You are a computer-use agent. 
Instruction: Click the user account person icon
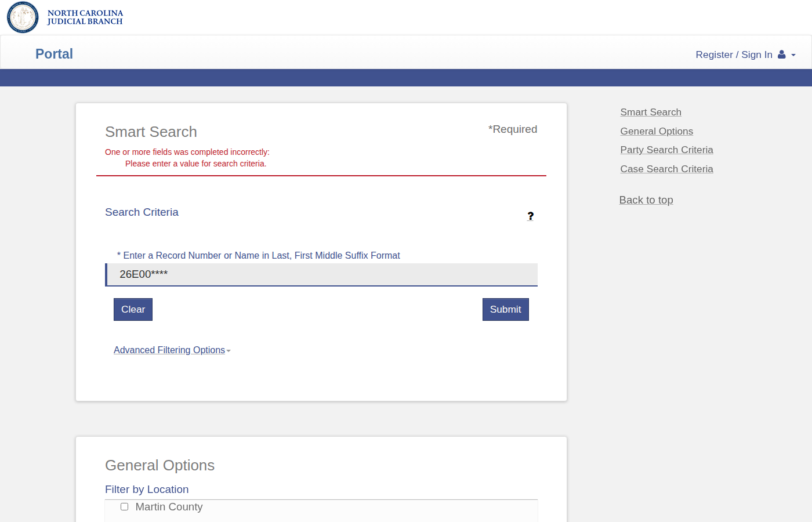pyautogui.click(x=782, y=54)
